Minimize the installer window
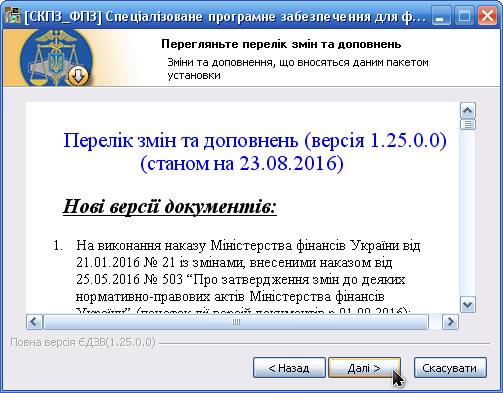This screenshot has height=393, width=503. point(441,16)
